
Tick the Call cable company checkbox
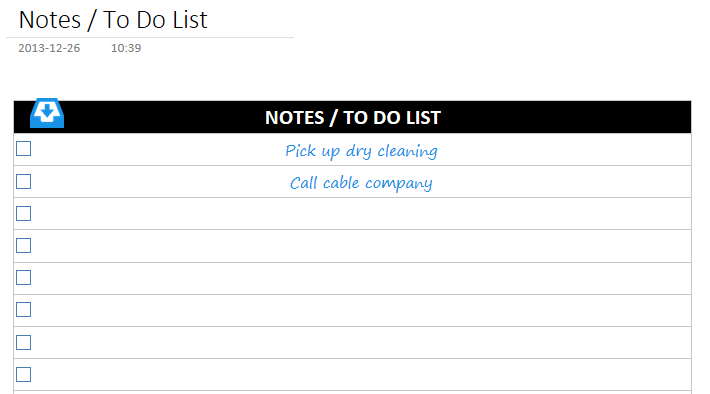[x=24, y=182]
